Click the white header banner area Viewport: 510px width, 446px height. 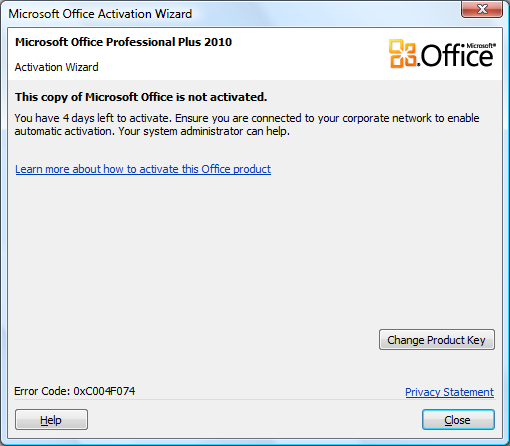pos(255,54)
